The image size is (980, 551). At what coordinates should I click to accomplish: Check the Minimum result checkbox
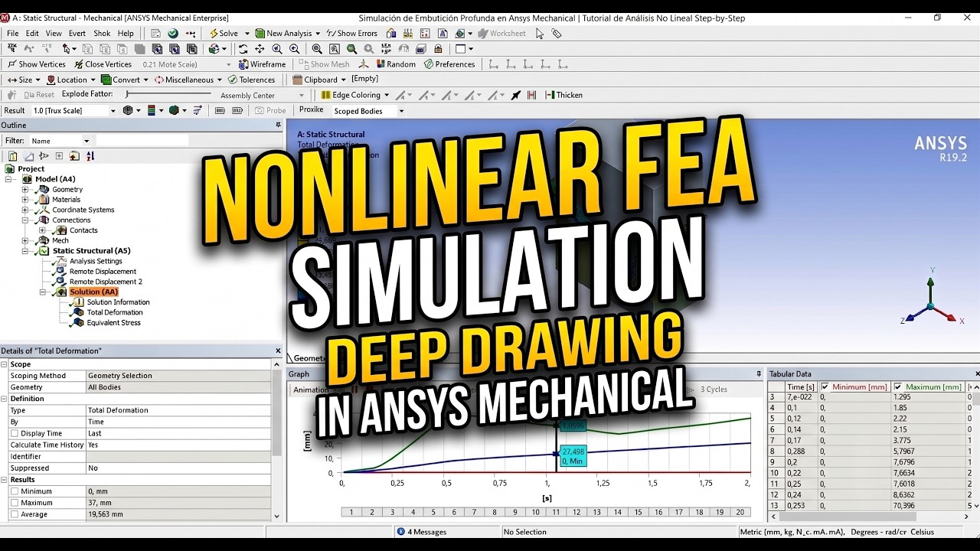15,491
